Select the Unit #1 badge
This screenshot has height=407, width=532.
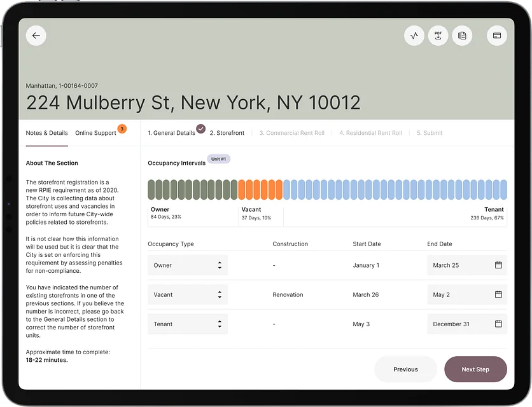point(218,159)
